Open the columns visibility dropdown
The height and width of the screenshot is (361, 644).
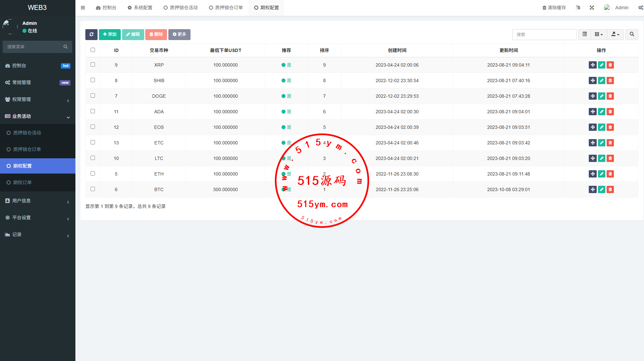click(x=599, y=34)
